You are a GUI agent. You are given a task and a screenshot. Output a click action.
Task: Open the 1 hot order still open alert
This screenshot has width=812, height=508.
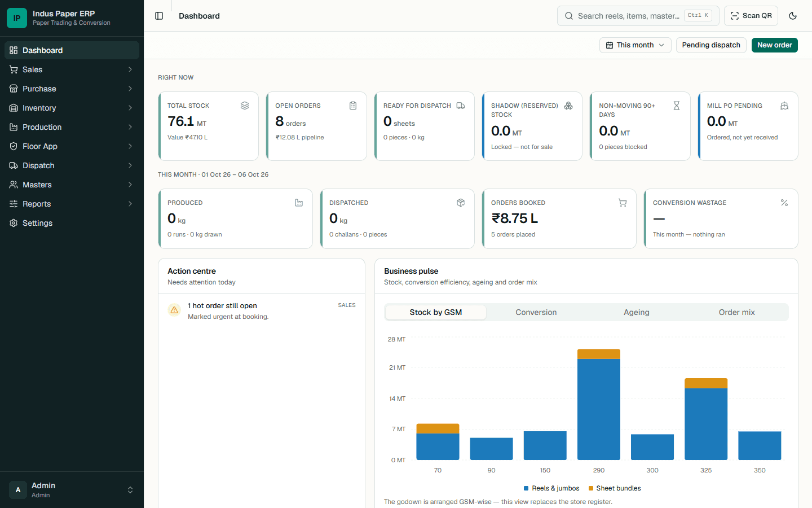pos(262,311)
